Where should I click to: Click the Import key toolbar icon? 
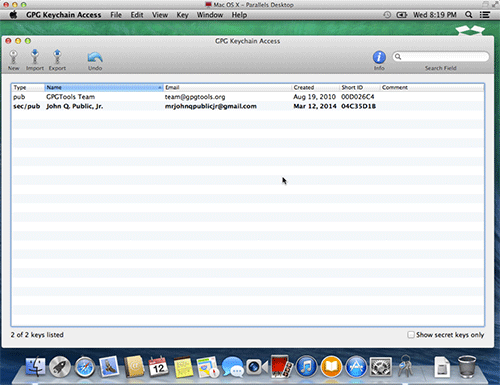35,57
